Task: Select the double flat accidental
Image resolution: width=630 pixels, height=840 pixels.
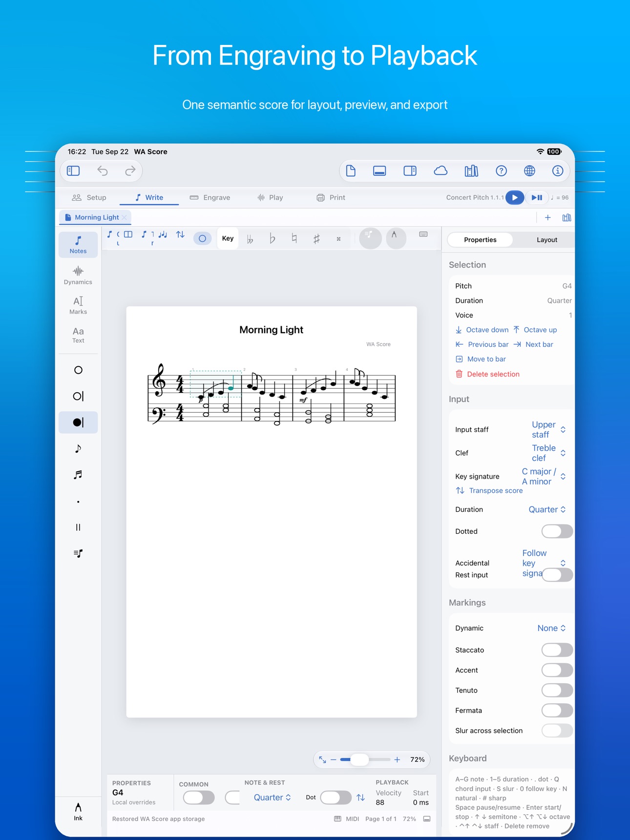Action: tap(250, 239)
